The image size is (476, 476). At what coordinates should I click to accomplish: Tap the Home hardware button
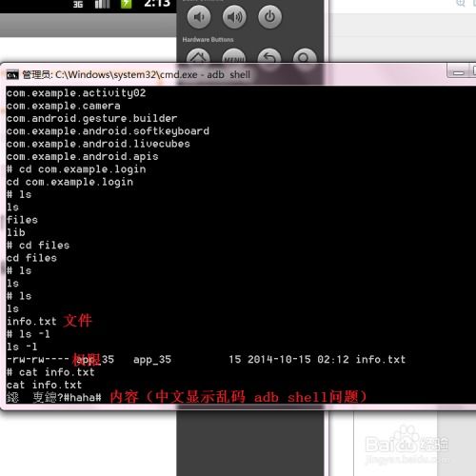pyautogui.click(x=198, y=56)
